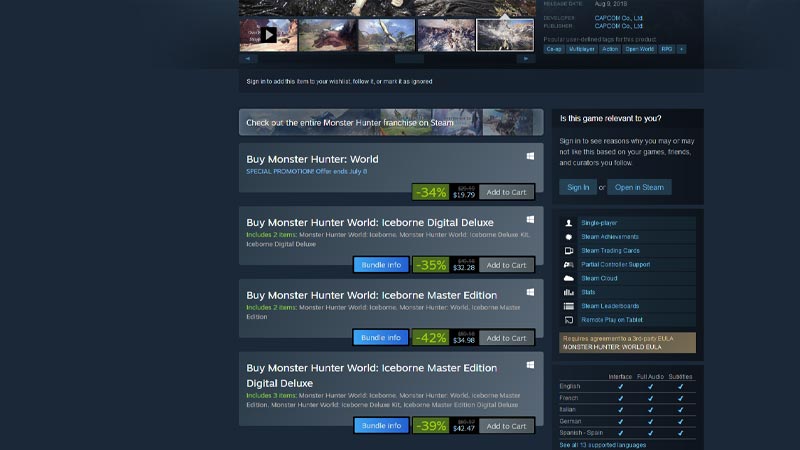Viewport: 800px width, 450px height.
Task: Select the RPG tag
Action: click(666, 49)
